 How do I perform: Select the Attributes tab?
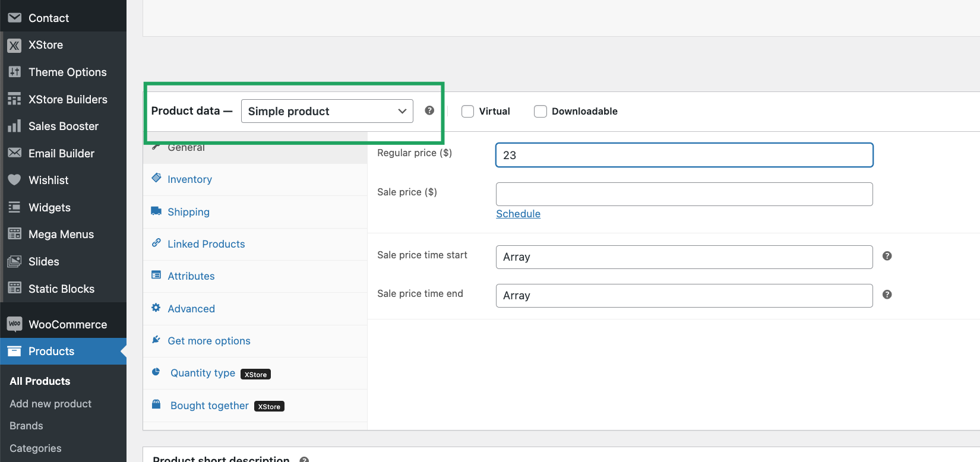pyautogui.click(x=255, y=276)
